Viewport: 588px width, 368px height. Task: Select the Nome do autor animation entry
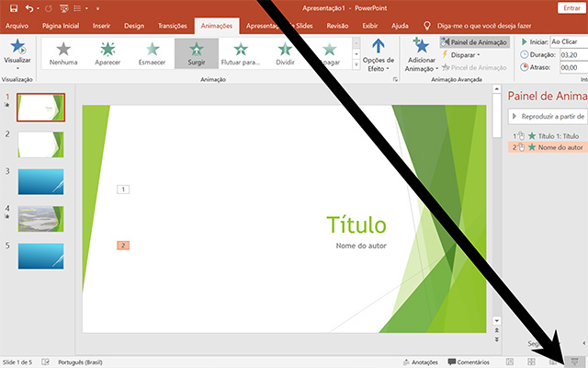[x=548, y=147]
